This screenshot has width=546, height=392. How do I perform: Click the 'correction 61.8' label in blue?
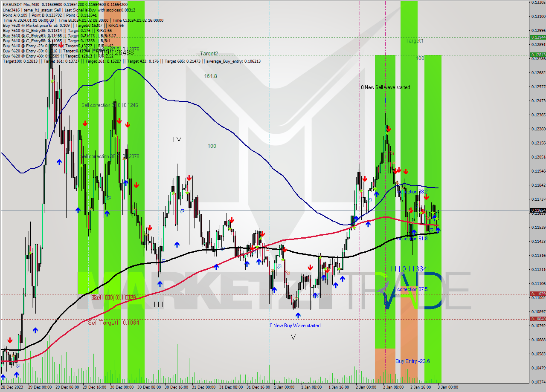(x=412, y=239)
